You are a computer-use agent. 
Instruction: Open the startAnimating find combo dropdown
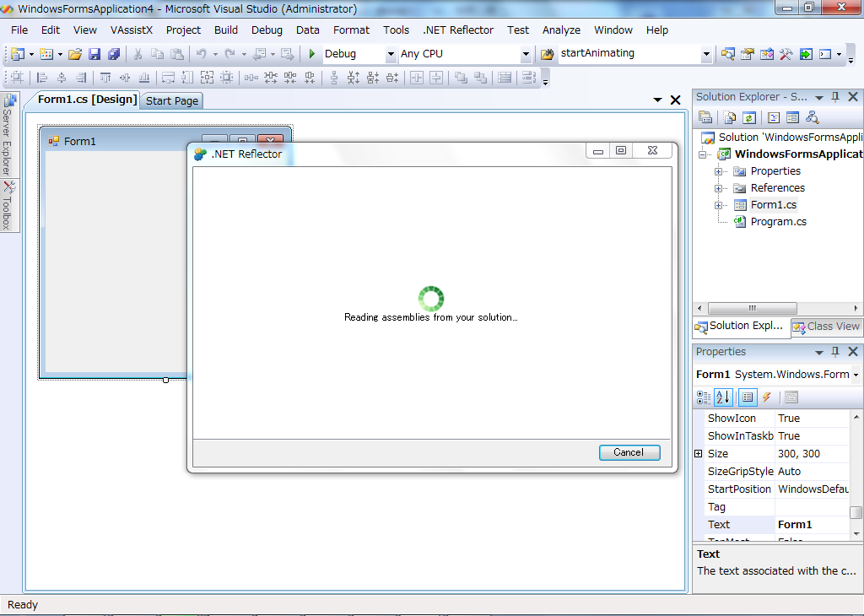click(x=706, y=54)
